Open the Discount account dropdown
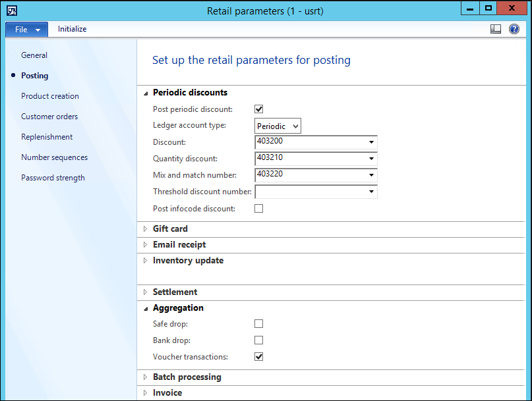The image size is (532, 401). [372, 142]
